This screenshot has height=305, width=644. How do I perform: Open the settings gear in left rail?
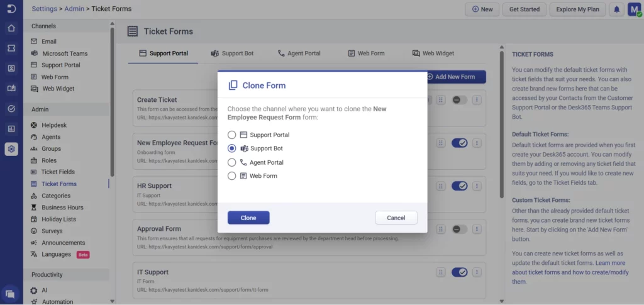(11, 149)
